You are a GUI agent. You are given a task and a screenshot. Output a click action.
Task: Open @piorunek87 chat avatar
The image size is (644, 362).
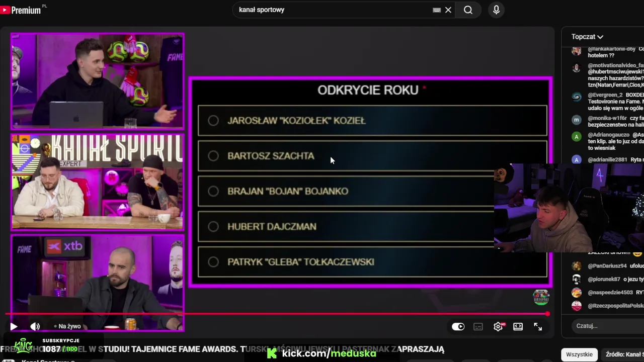[x=577, y=279]
